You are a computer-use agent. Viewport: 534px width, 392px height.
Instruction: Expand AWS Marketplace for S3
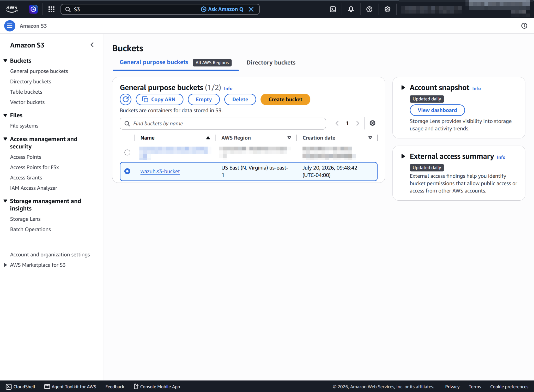pyautogui.click(x=5, y=265)
